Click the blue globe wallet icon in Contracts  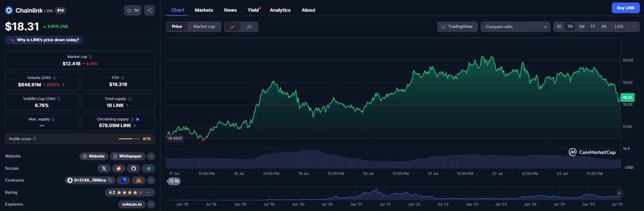[x=124, y=180]
